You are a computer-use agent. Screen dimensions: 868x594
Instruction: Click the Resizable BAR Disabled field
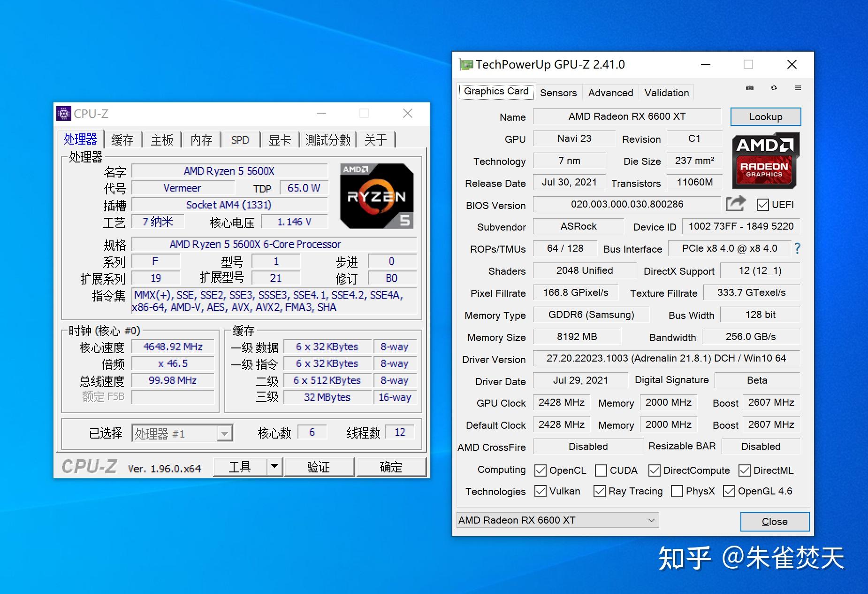pos(761,446)
